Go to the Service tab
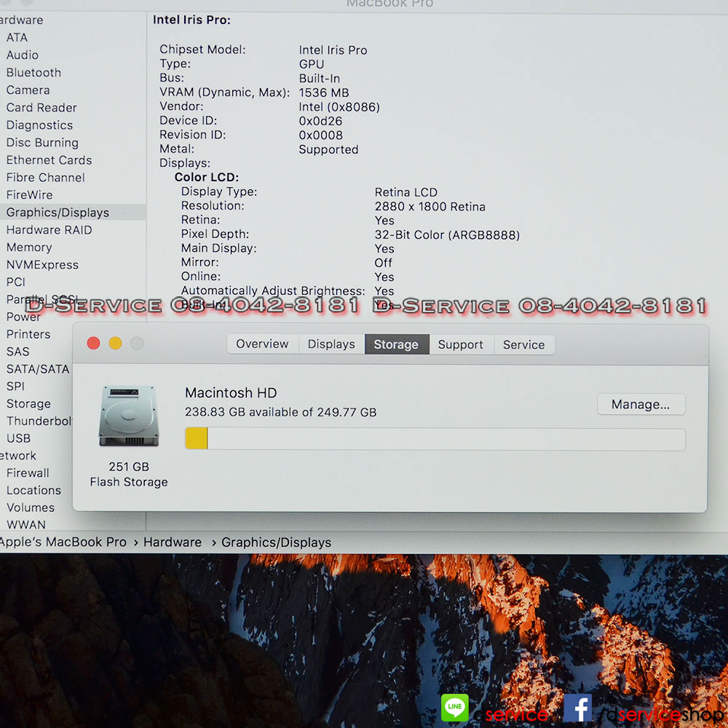 [523, 344]
